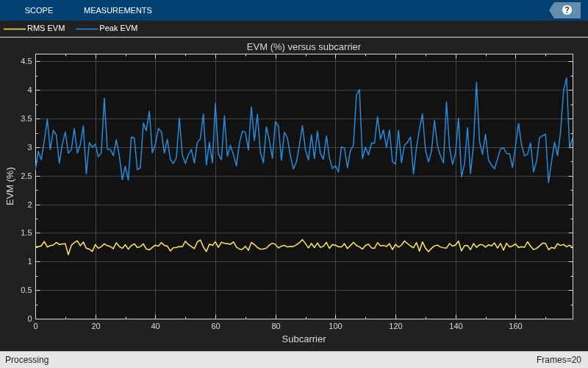Click the yellow RMS EVM dip near subcarrier 11
588x368 pixels.
[68, 255]
